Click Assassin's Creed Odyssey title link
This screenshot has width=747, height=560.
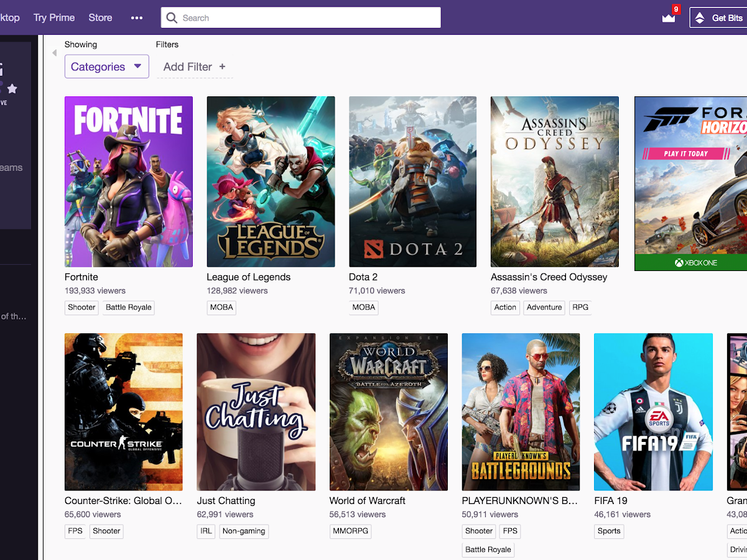tap(549, 277)
